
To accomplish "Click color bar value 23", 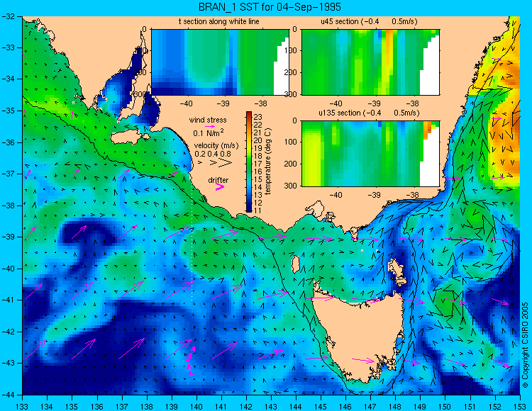I will [258, 117].
